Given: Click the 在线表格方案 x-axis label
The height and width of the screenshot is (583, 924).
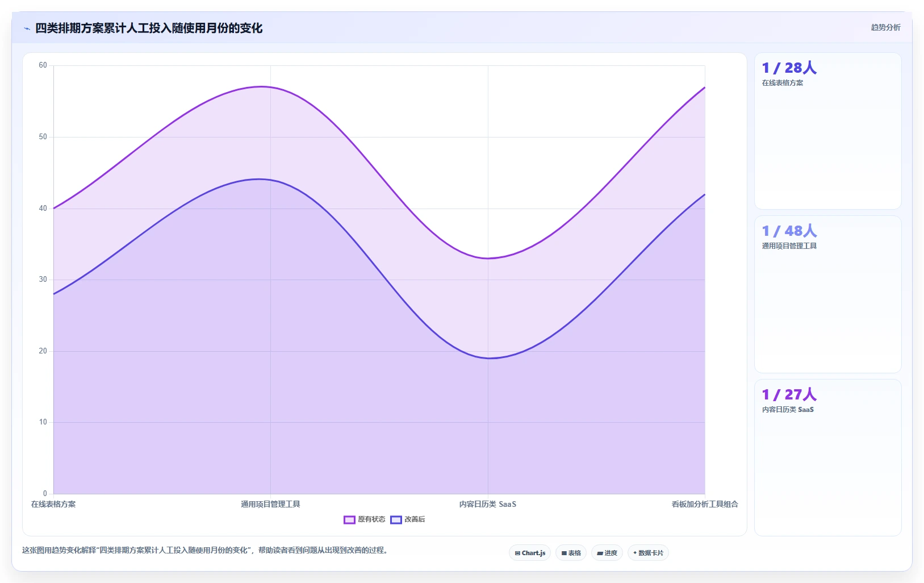Looking at the screenshot, I should click(53, 504).
